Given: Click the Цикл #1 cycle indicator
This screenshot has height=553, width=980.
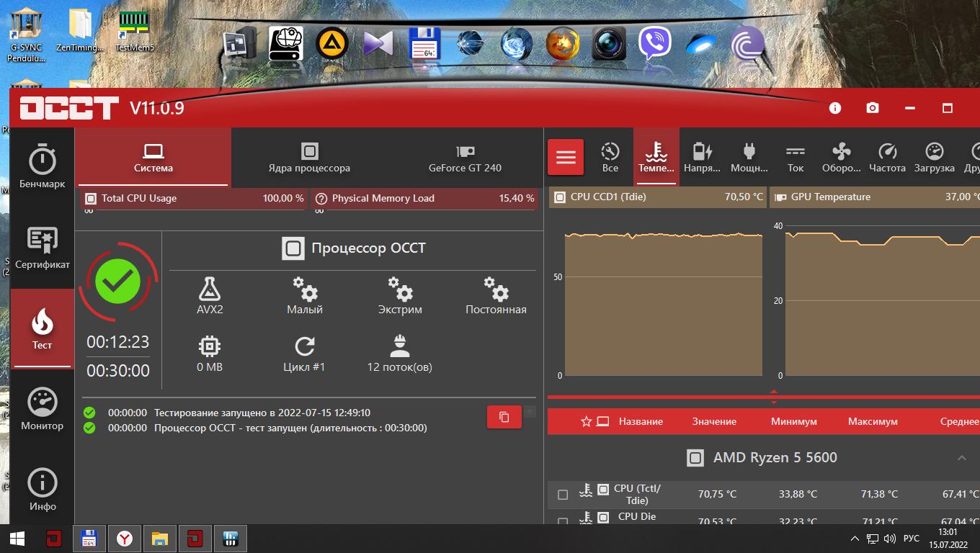Looking at the screenshot, I should coord(304,354).
